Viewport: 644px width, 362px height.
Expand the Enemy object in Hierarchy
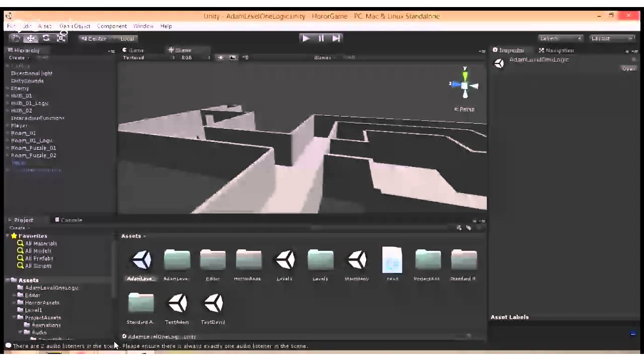tap(8, 88)
